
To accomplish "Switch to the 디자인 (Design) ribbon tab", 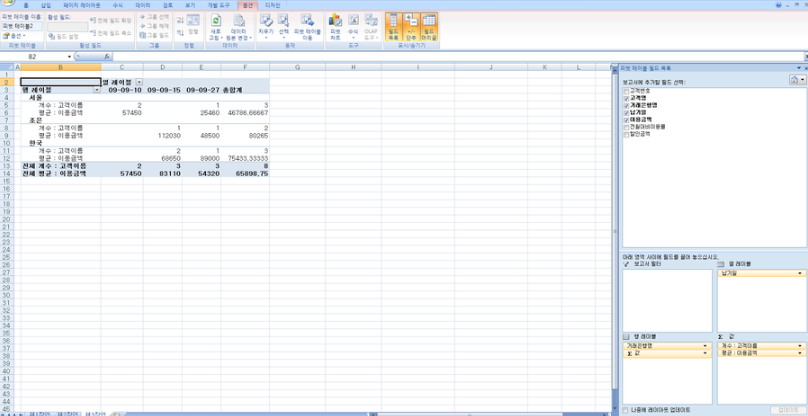I will point(273,5).
